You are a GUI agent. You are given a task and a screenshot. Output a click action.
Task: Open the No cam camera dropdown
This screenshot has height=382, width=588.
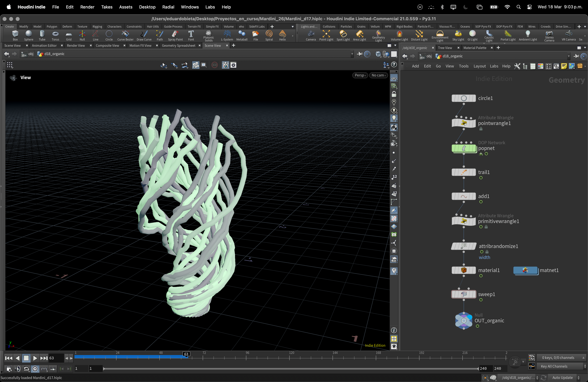pyautogui.click(x=378, y=75)
